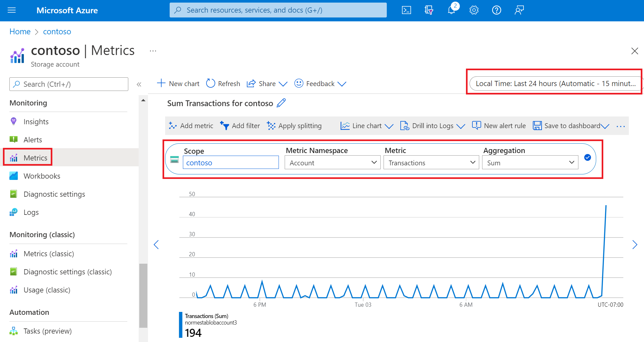The height and width of the screenshot is (342, 644).
Task: Show previous time range with left arrow
Action: [156, 245]
